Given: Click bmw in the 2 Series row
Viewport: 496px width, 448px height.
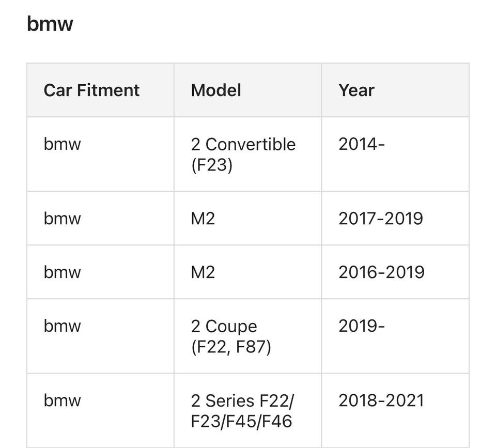Looking at the screenshot, I should click(x=63, y=400).
